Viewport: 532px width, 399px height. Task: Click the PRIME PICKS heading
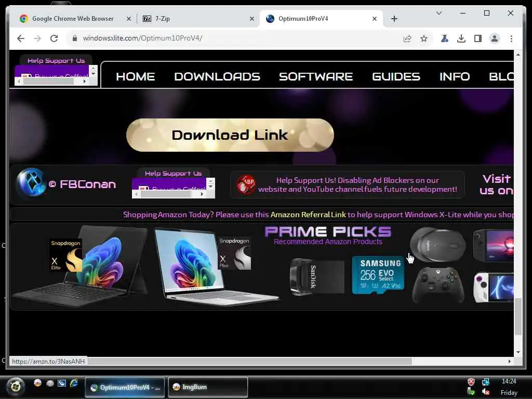coord(328,232)
